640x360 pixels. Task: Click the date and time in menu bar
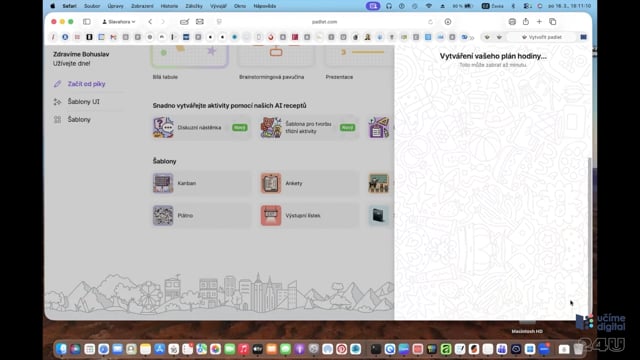pyautogui.click(x=569, y=6)
